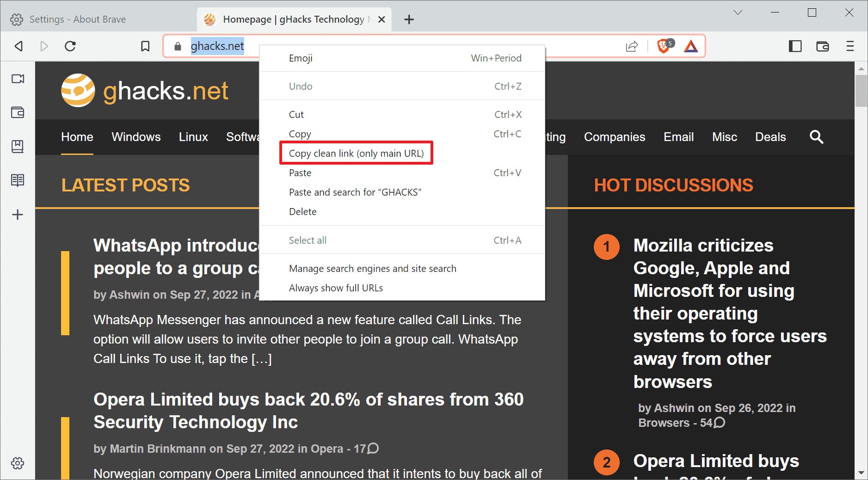Viewport: 868px width, 480px height.
Task: Click the ghacks site search magnifier
Action: click(x=816, y=137)
